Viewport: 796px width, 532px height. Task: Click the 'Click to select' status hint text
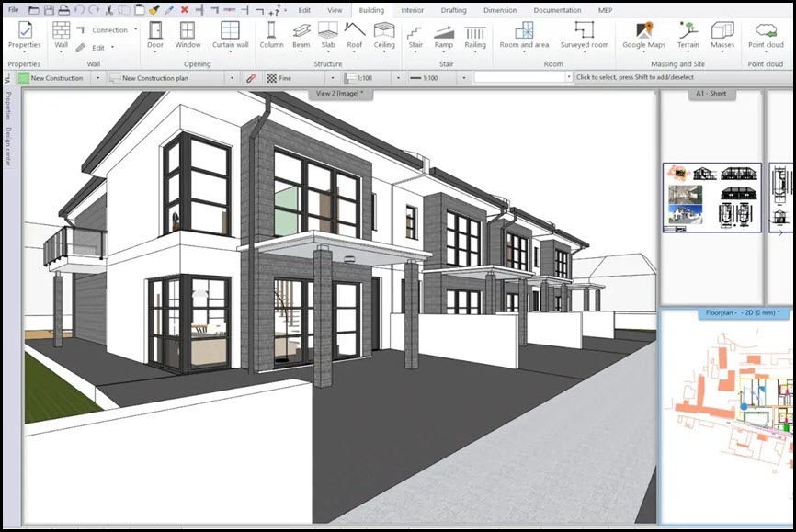click(634, 77)
